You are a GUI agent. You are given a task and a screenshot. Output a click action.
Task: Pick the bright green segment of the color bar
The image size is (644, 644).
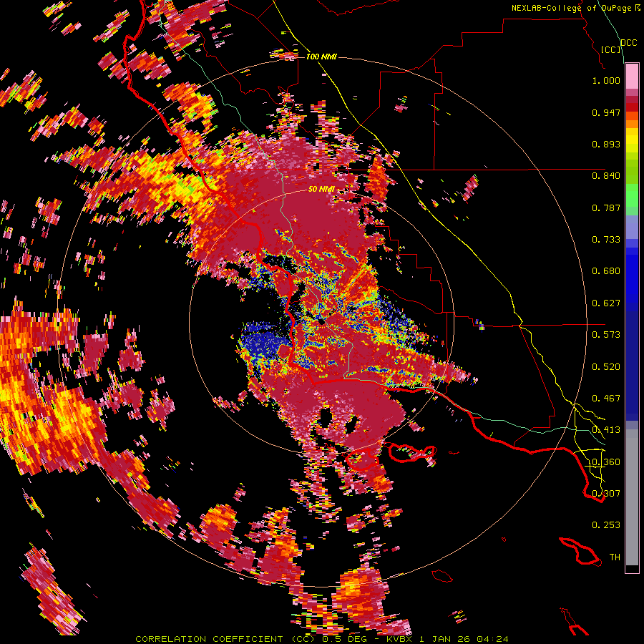coord(632,195)
